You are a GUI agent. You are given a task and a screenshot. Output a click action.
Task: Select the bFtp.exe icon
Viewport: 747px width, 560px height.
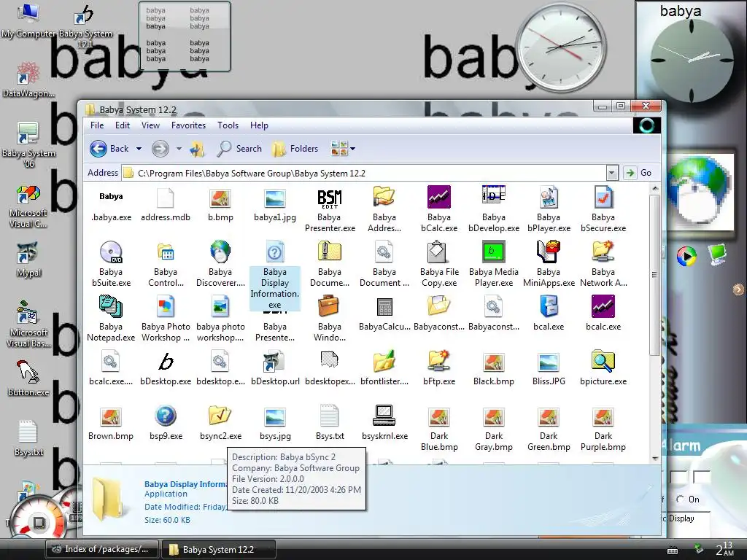[x=438, y=362]
